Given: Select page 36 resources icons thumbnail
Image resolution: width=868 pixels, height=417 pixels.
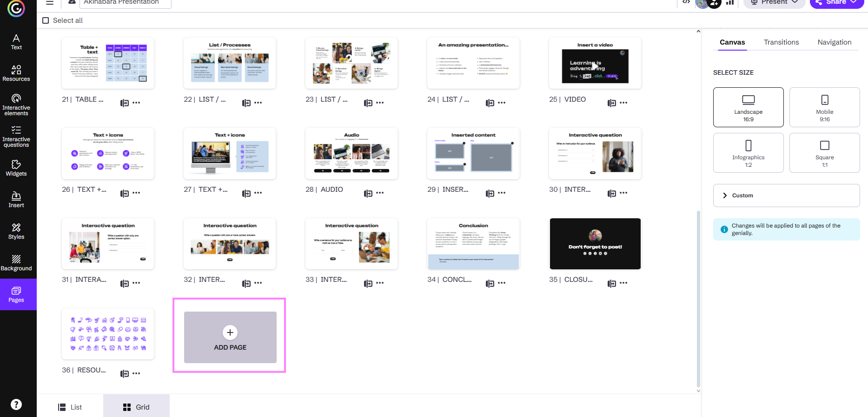Looking at the screenshot, I should tap(108, 334).
